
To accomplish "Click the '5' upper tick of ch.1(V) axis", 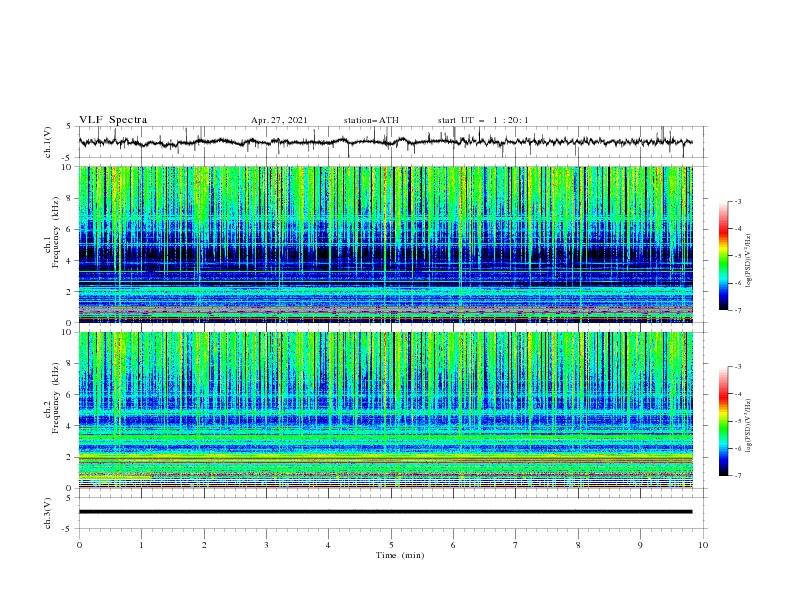I will pyautogui.click(x=70, y=127).
